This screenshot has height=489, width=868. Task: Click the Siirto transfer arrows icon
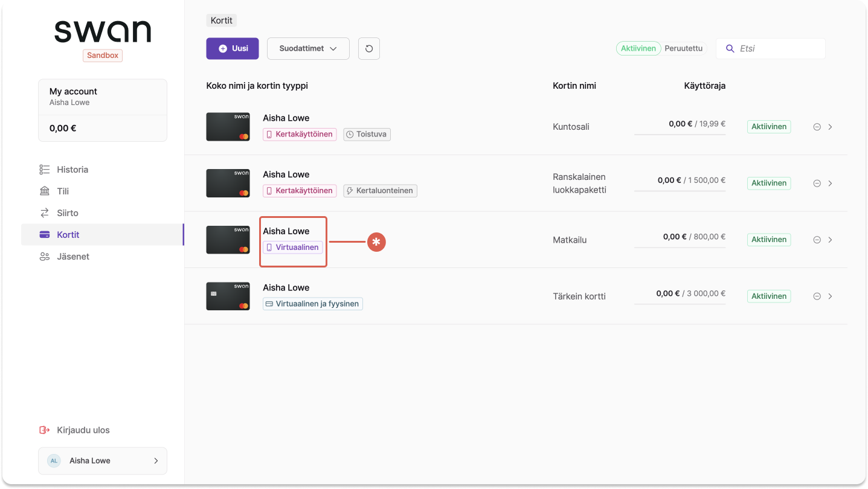45,213
